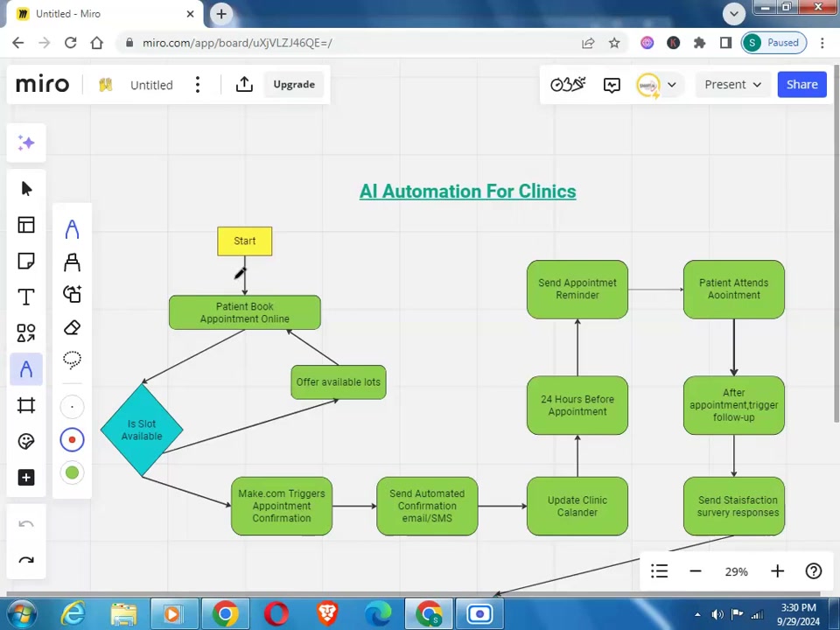Open the board options three-dot menu
This screenshot has width=840, height=630.
click(x=198, y=84)
